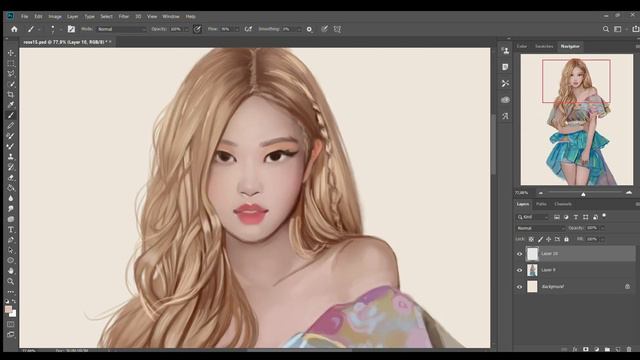Viewport: 640px width, 360px height.
Task: Click the Delete layer trash icon
Action: tap(629, 349)
